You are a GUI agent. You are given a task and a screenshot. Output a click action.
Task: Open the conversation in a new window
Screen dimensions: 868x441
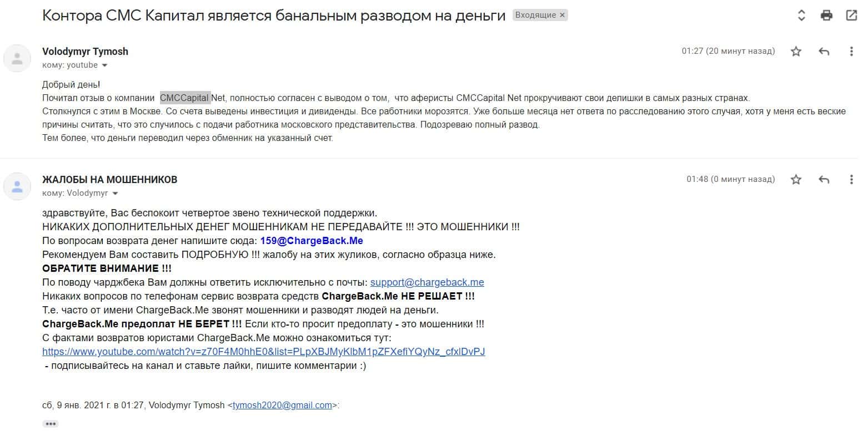pos(851,16)
